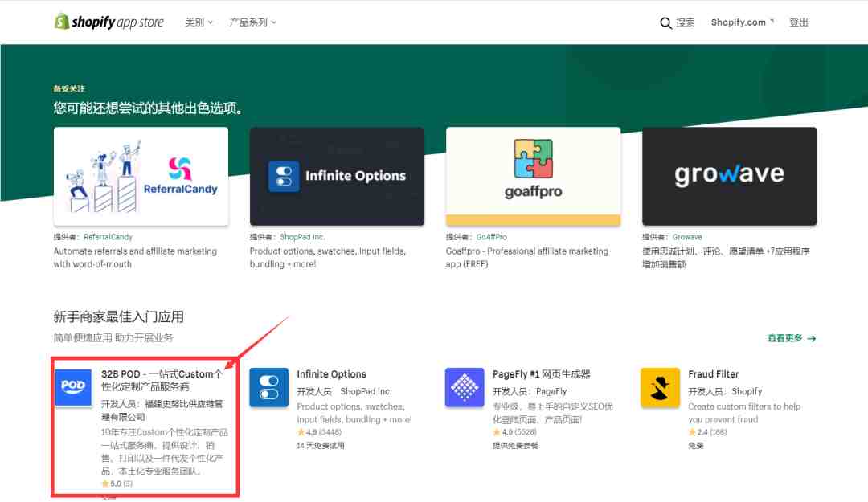Click the arrow icon beside 查看更多
The height and width of the screenshot is (502, 868).
(x=812, y=338)
